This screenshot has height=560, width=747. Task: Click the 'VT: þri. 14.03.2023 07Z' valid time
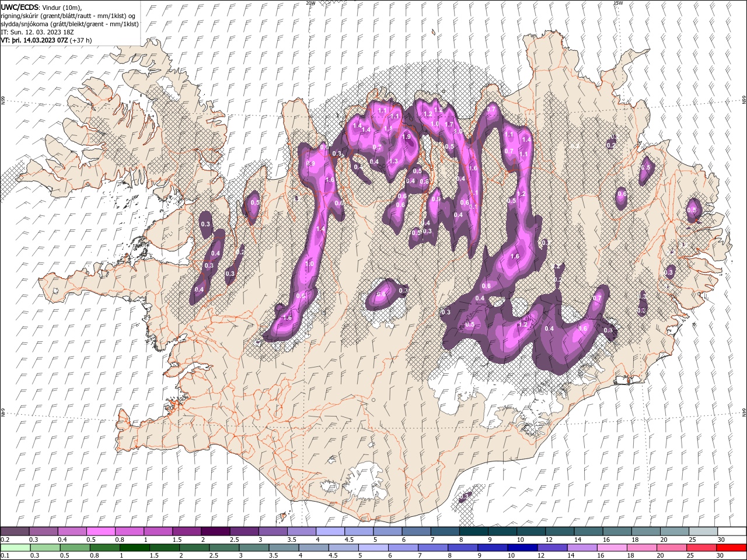(34, 40)
